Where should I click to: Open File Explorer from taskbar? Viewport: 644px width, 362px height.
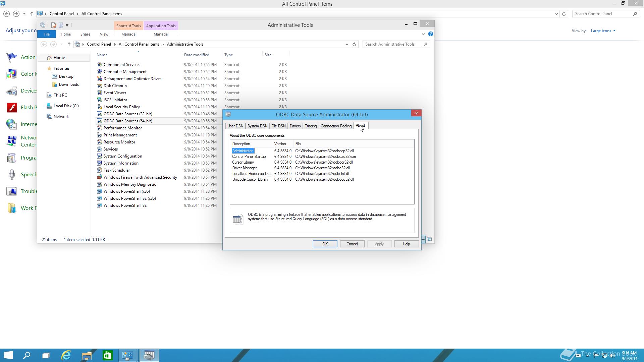coord(87,355)
